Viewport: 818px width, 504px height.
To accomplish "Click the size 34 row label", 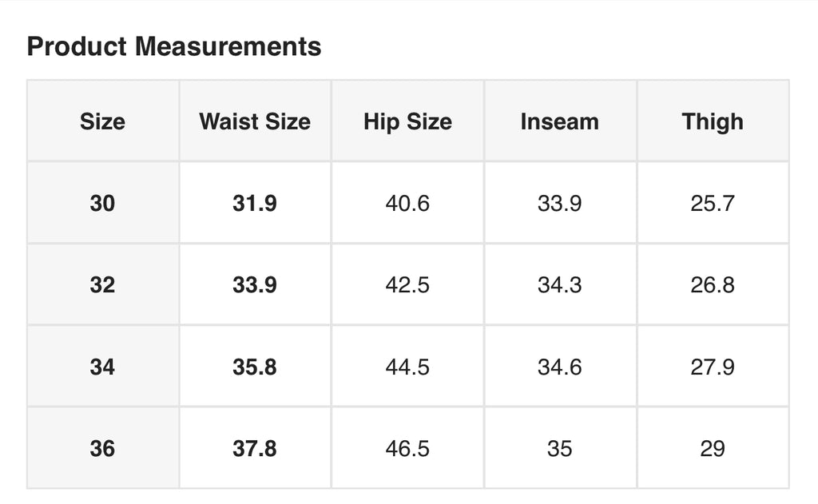I will click(x=103, y=367).
